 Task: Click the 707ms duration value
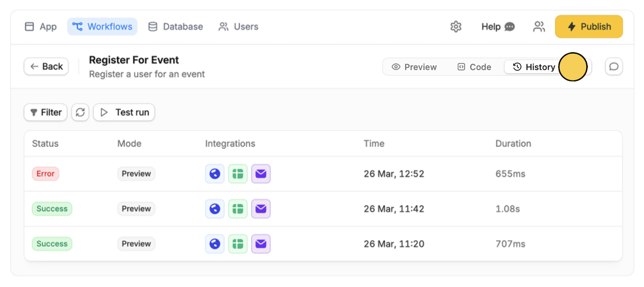point(510,244)
